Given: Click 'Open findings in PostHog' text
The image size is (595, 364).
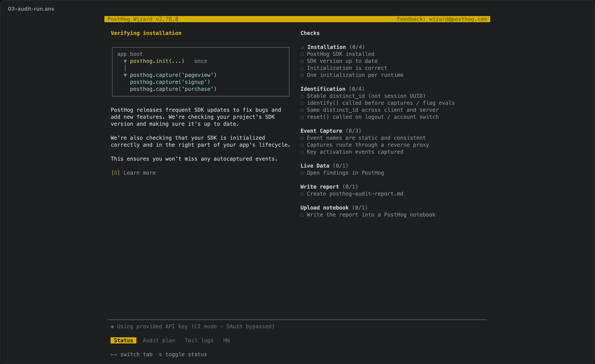Looking at the screenshot, I should coord(345,173).
